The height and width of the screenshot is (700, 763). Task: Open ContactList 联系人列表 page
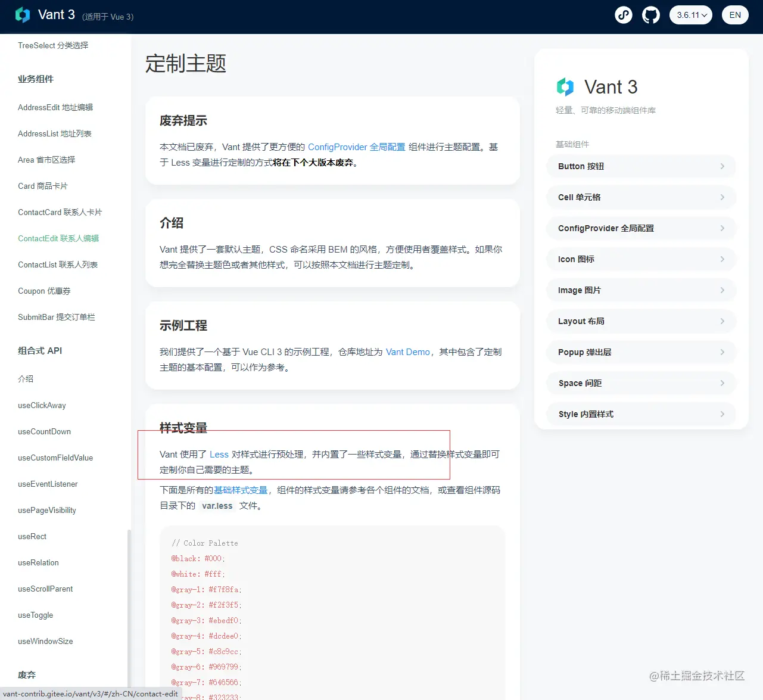(58, 265)
